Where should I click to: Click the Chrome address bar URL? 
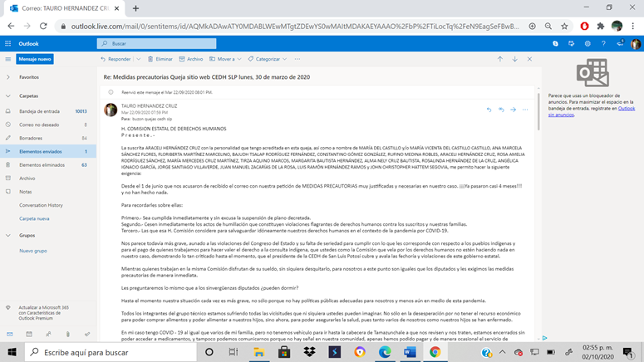295,27
